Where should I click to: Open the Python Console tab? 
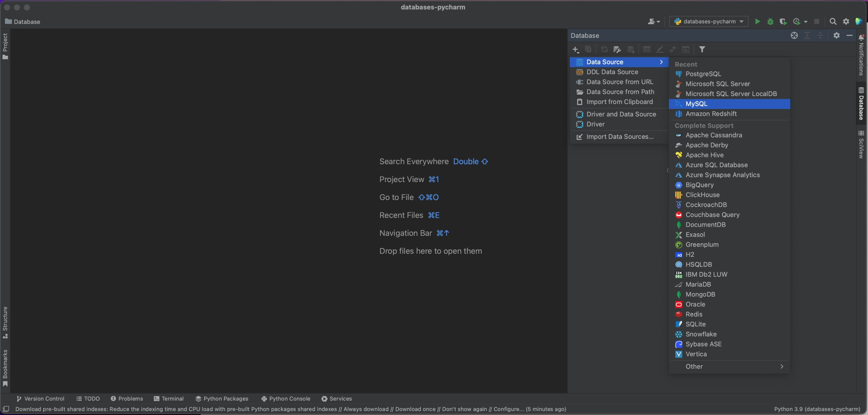pos(286,399)
